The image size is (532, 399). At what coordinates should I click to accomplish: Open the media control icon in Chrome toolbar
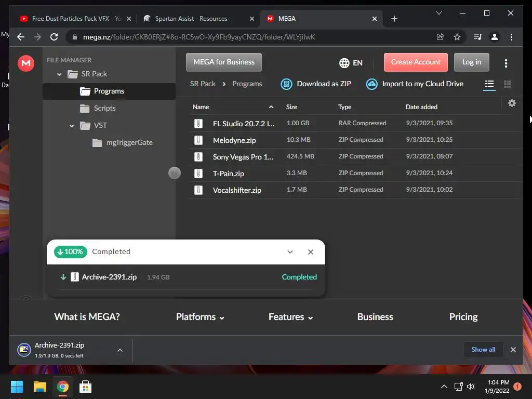click(478, 37)
